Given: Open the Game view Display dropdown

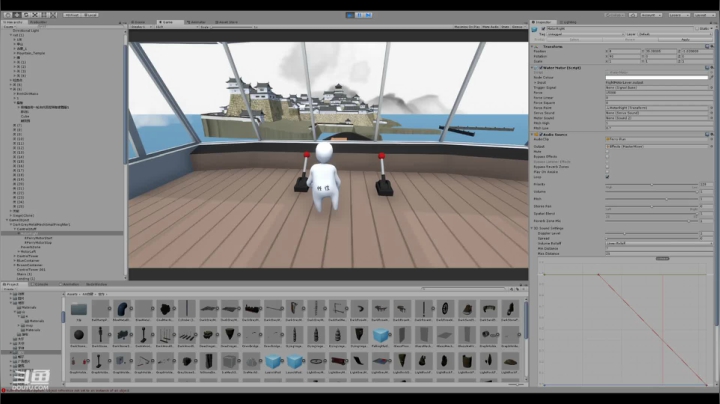Looking at the screenshot, I should tap(141, 27).
